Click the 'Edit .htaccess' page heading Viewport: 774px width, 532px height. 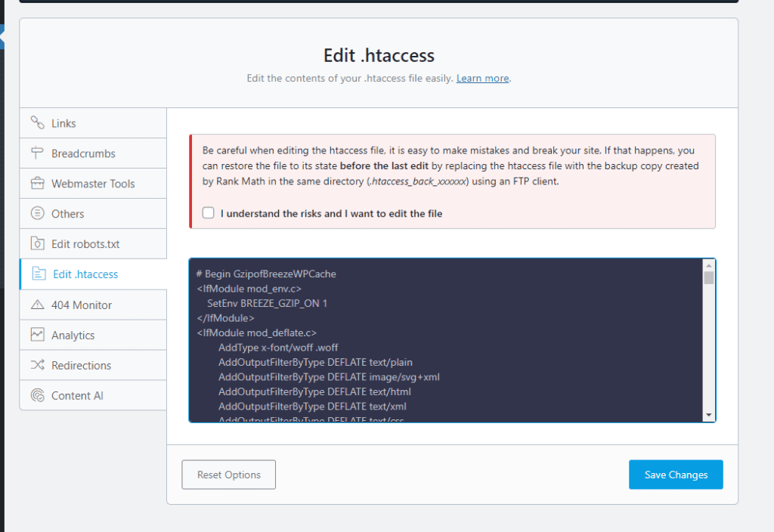(x=379, y=55)
